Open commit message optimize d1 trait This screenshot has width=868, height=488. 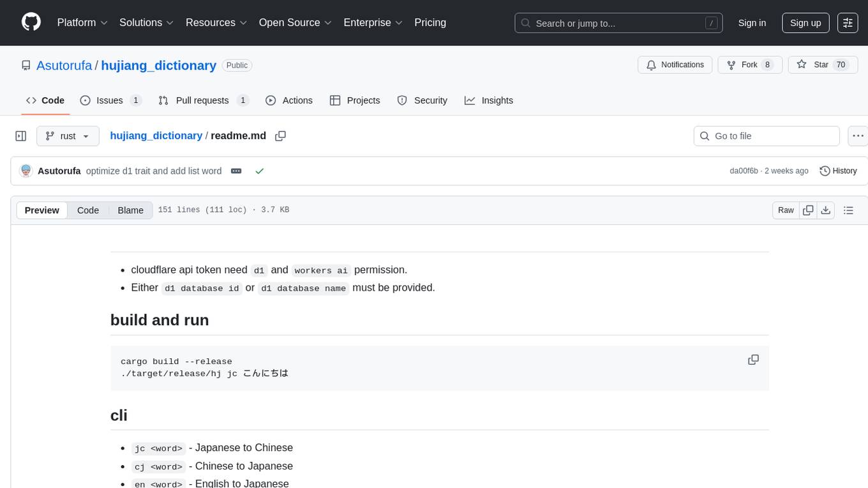pyautogui.click(x=154, y=171)
